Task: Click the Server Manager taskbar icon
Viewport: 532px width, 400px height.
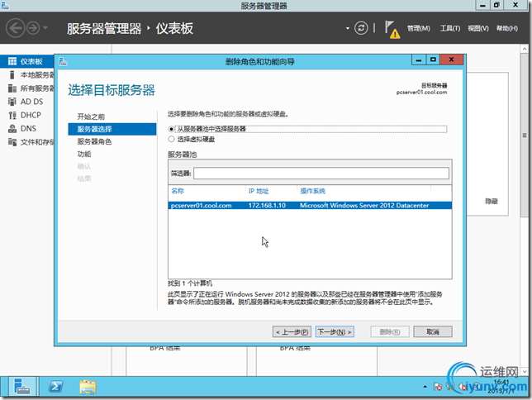Action: click(21, 387)
